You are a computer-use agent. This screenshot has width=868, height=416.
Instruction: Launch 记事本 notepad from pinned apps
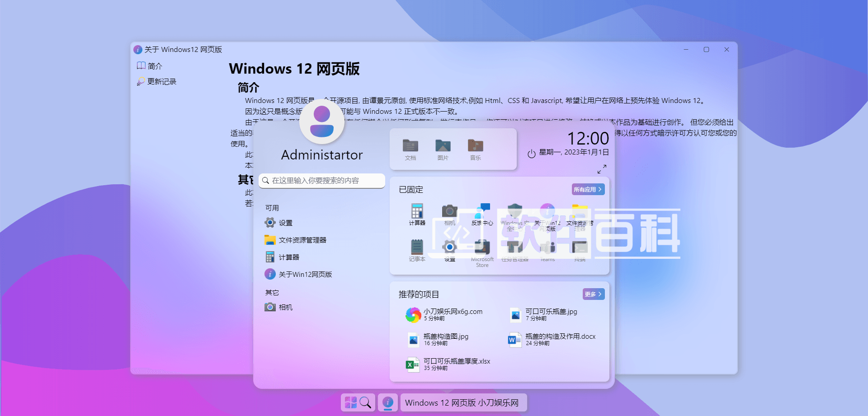(x=417, y=251)
